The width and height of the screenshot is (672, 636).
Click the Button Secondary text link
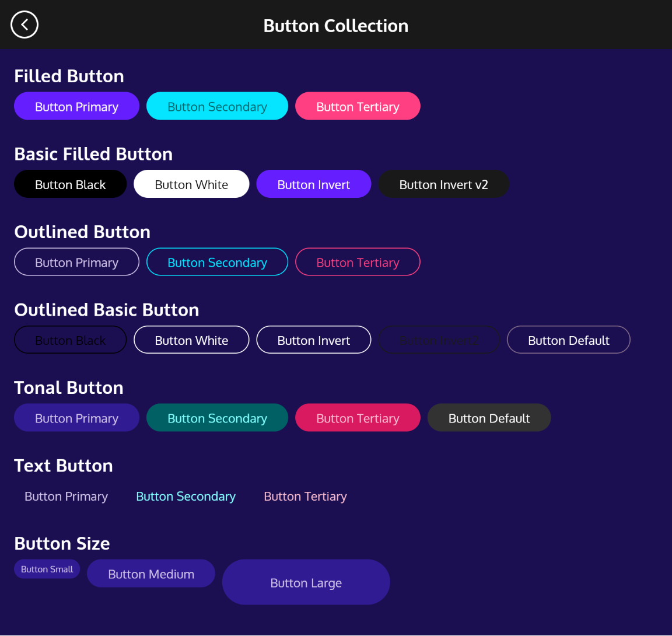click(x=185, y=496)
